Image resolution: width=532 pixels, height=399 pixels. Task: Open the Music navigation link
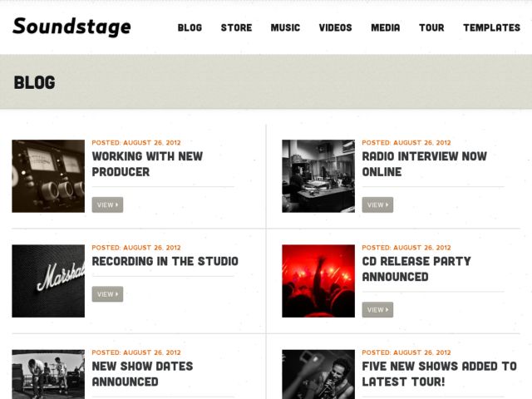pos(285,27)
